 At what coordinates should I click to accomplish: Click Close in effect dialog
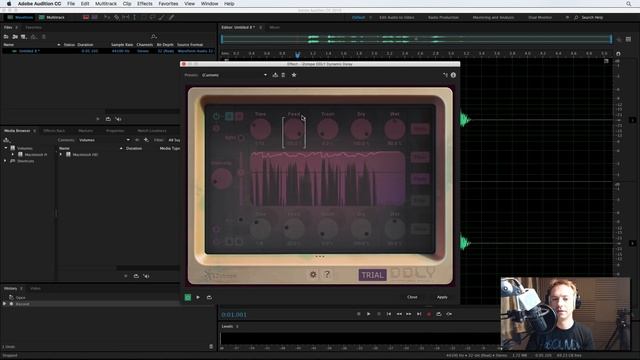point(412,297)
